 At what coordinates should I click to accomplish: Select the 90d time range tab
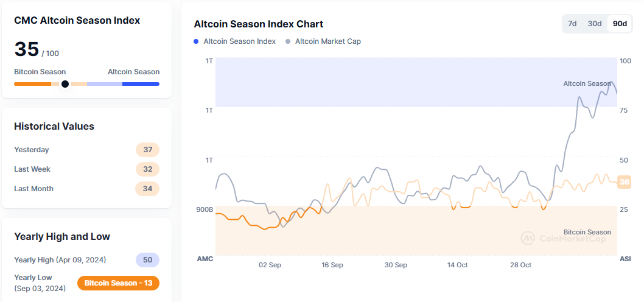[x=620, y=24]
